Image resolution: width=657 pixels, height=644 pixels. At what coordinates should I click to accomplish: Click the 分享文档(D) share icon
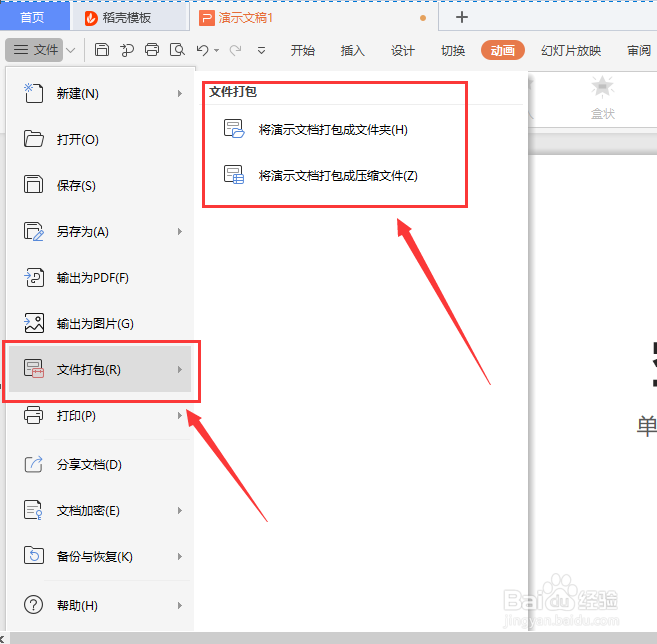pos(34,464)
